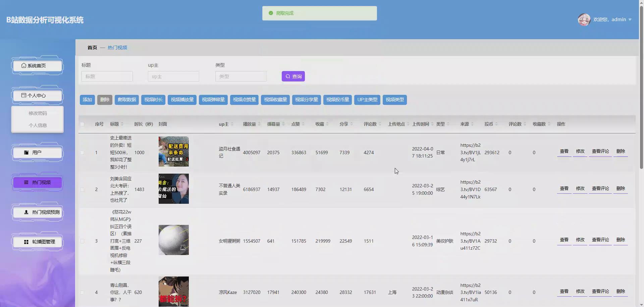Click the 热门视频 breadcrumb
The image size is (644, 307).
pos(117,48)
